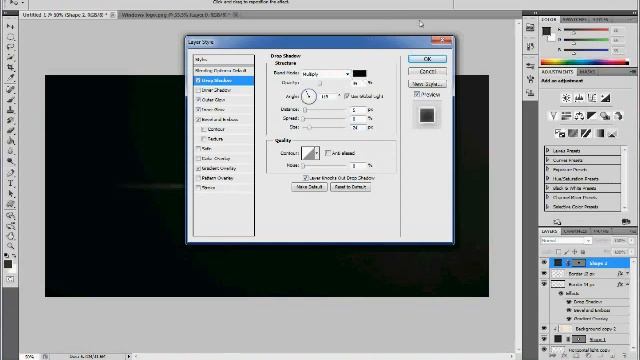This screenshot has height=360, width=640.
Task: Select the Eyedropper tool
Action: [11, 78]
